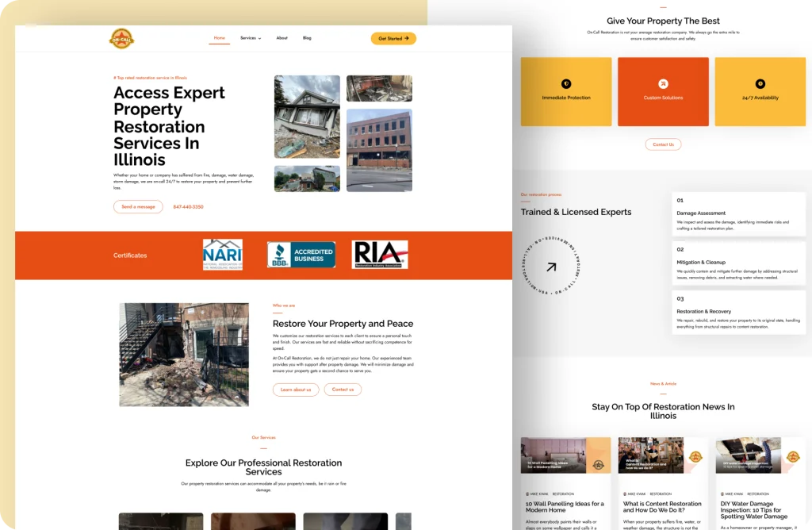
Task: Click the Contact us button beside Learn about us
Action: [x=343, y=390]
